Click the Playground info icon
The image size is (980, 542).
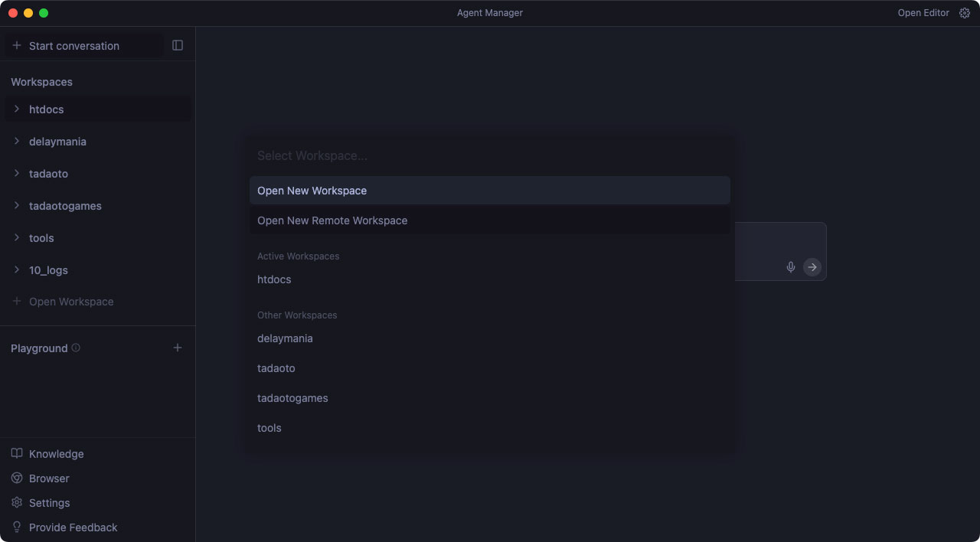coord(76,348)
